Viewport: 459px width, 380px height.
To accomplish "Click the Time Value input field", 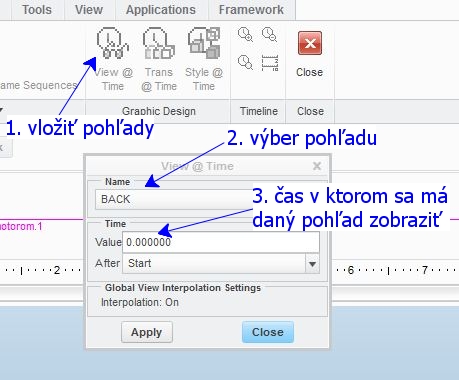I will pyautogui.click(x=221, y=242).
